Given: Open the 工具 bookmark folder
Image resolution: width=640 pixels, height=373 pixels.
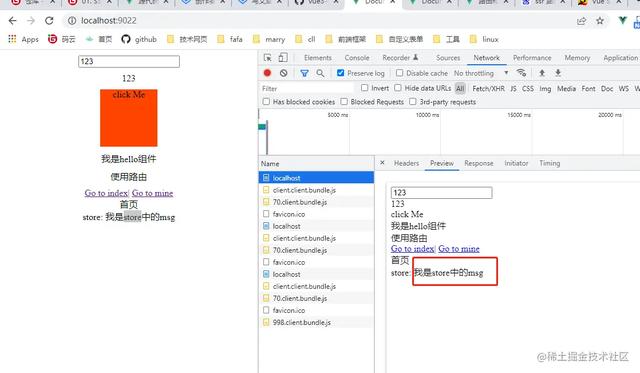Looking at the screenshot, I should click(x=446, y=39).
